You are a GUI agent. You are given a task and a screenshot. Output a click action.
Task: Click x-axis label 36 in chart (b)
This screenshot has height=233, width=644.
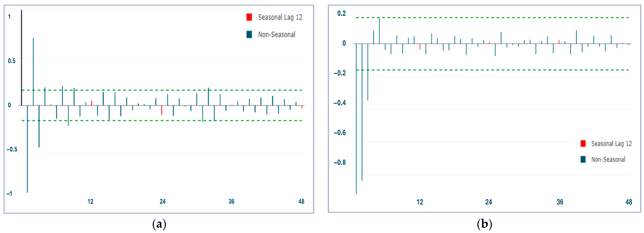pos(560,202)
